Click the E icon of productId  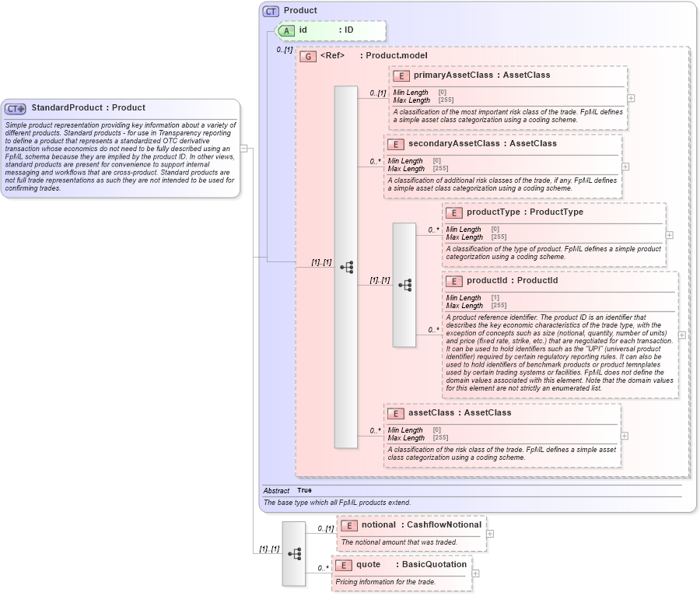coord(454,281)
